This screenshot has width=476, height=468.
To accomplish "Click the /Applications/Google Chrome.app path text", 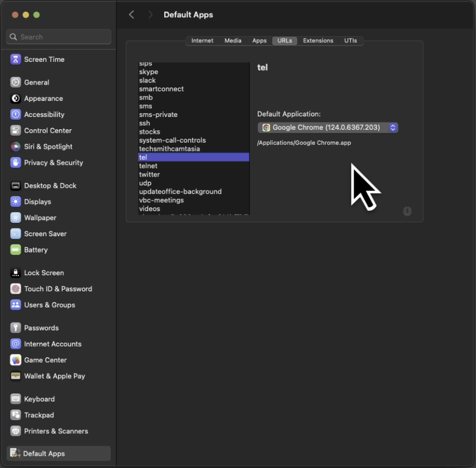I will (x=304, y=143).
